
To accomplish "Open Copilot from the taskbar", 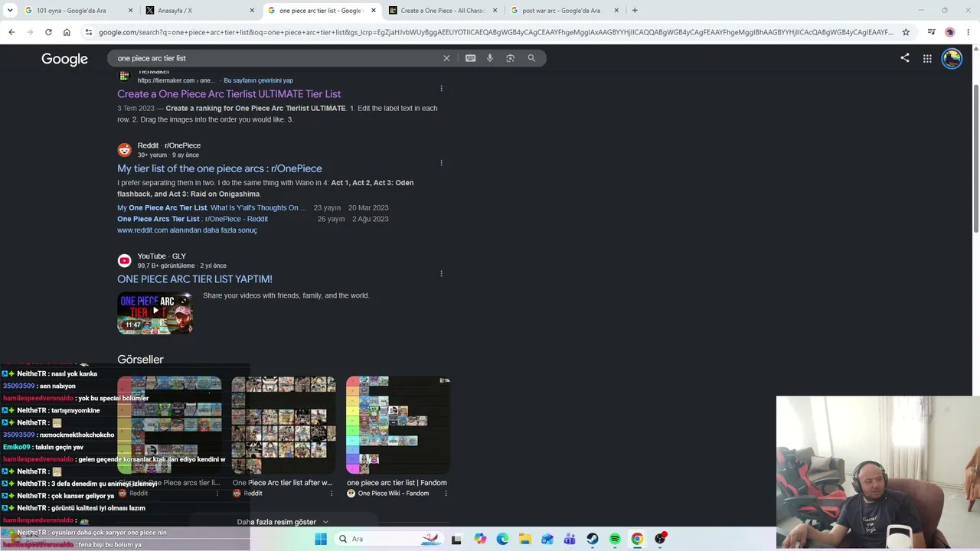I will click(x=479, y=539).
